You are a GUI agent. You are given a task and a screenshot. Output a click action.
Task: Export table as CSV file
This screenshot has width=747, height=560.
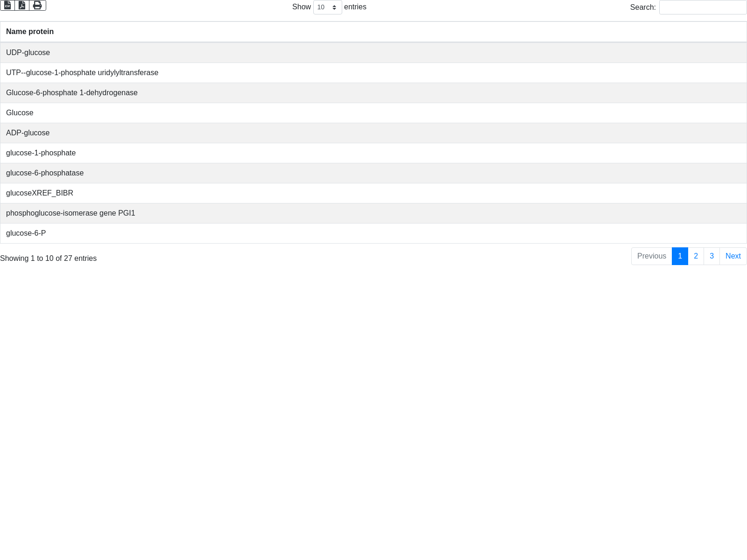click(7, 5)
